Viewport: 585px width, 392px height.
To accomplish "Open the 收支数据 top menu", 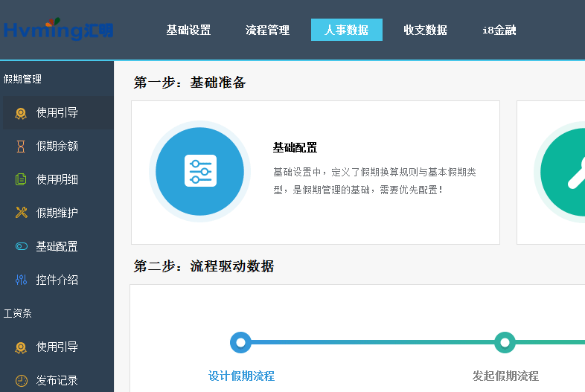I will [x=425, y=30].
